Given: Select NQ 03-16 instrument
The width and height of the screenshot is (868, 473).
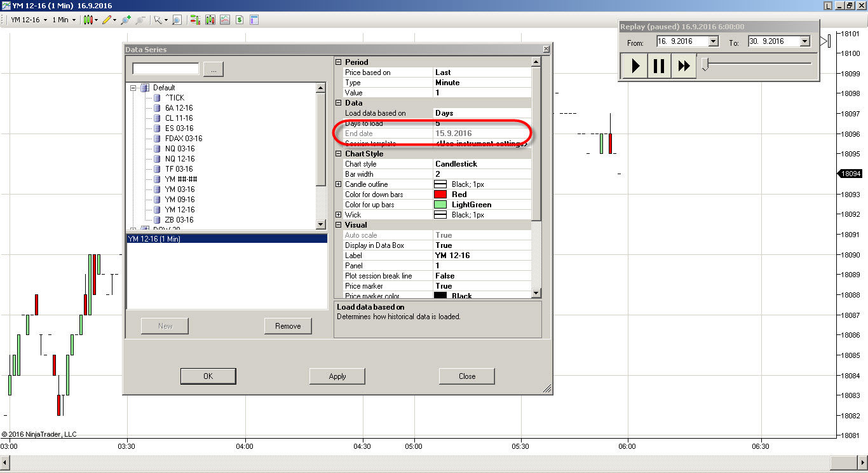Looking at the screenshot, I should tap(179, 149).
